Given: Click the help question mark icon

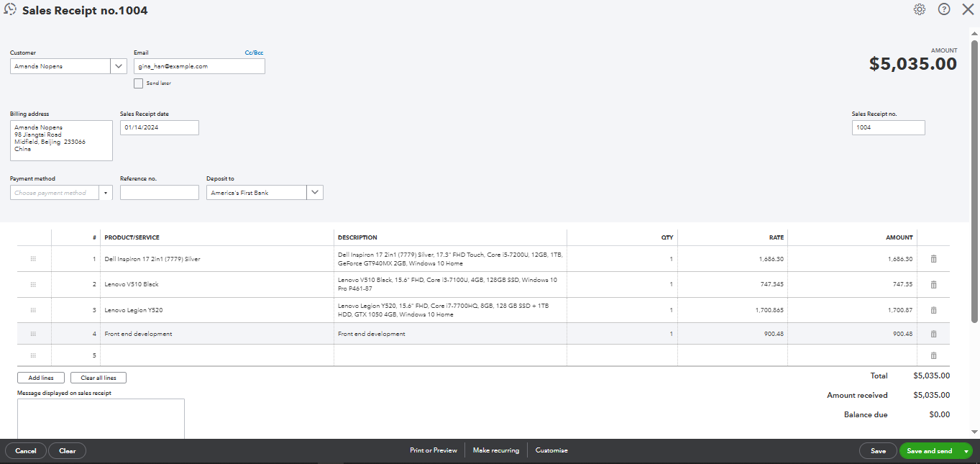Looking at the screenshot, I should [944, 9].
